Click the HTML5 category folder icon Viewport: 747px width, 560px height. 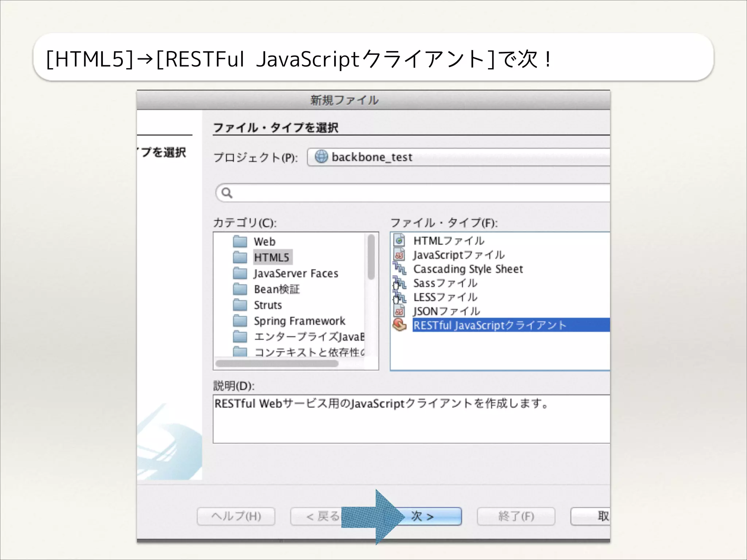240,257
